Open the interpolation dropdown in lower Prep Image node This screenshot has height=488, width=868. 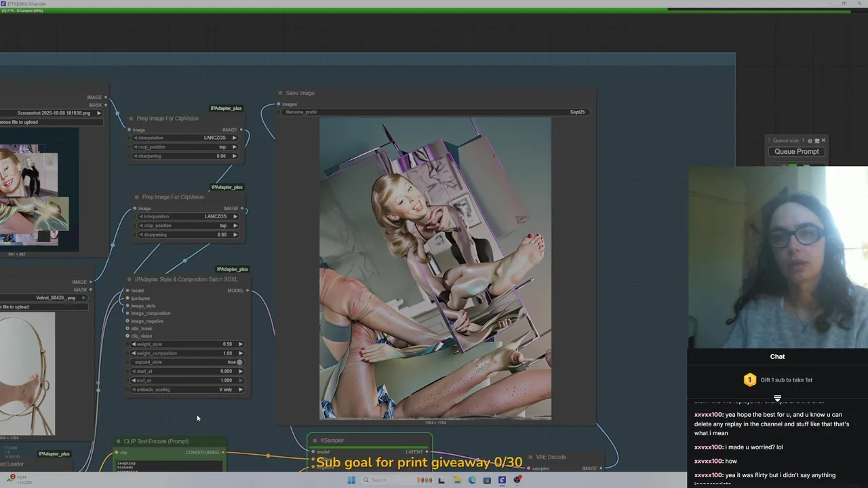click(x=187, y=216)
